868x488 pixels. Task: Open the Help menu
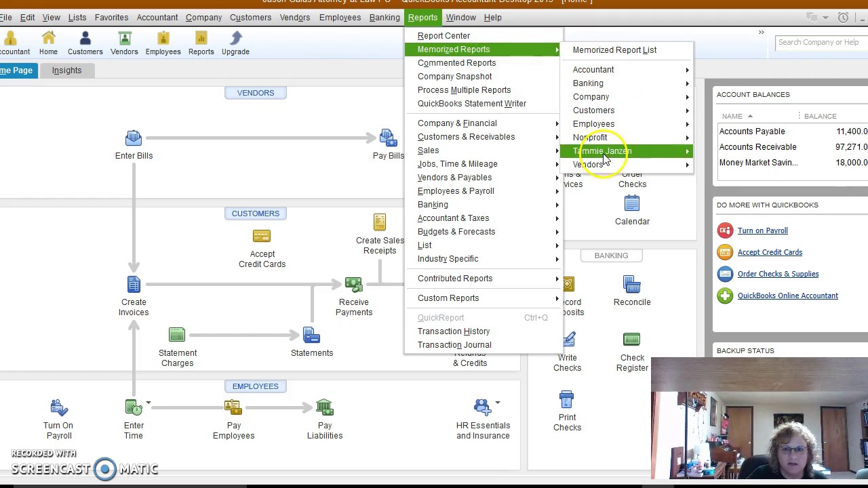pyautogui.click(x=492, y=18)
